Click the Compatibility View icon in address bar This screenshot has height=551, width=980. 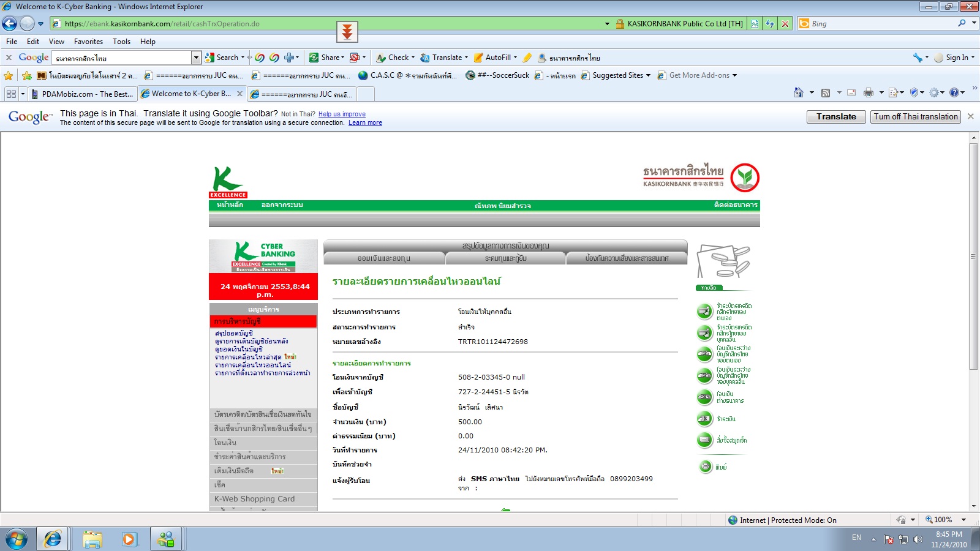[x=755, y=24]
